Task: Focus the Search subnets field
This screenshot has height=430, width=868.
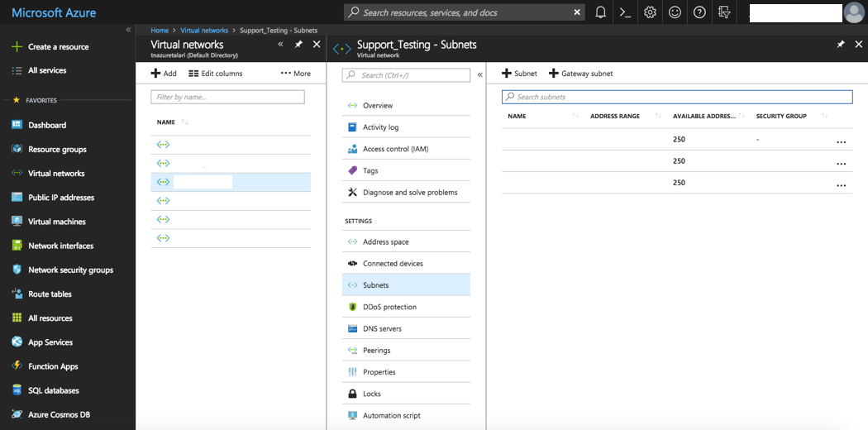Action: 677,97
